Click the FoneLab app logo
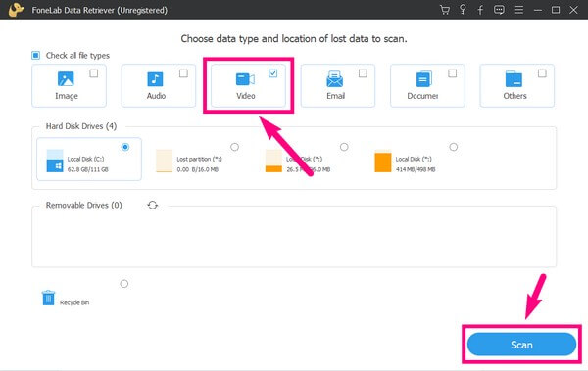The width and height of the screenshot is (588, 371). (16, 10)
